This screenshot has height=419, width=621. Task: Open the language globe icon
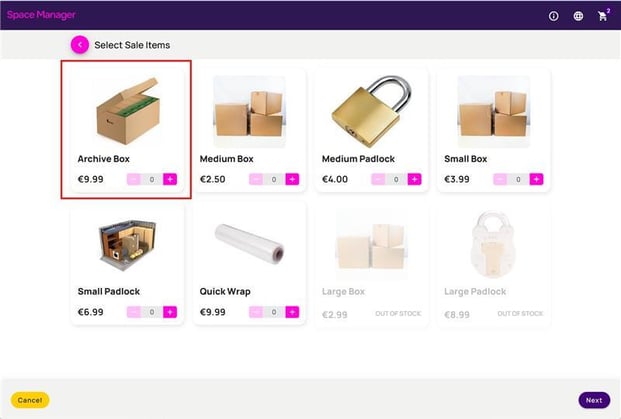578,16
